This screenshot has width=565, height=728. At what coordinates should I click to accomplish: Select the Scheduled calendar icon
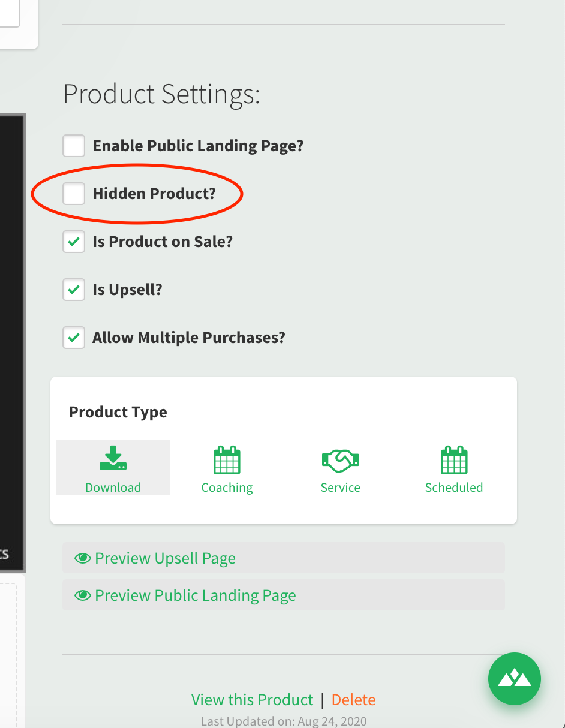(x=454, y=460)
